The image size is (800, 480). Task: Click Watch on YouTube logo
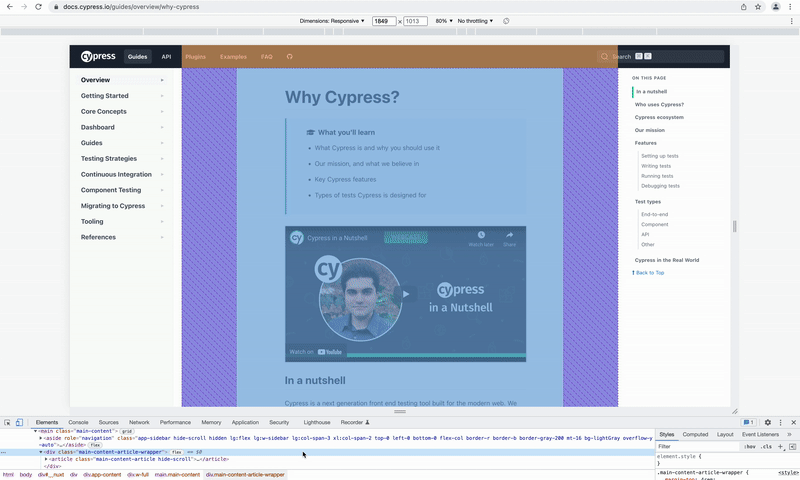tap(330, 352)
